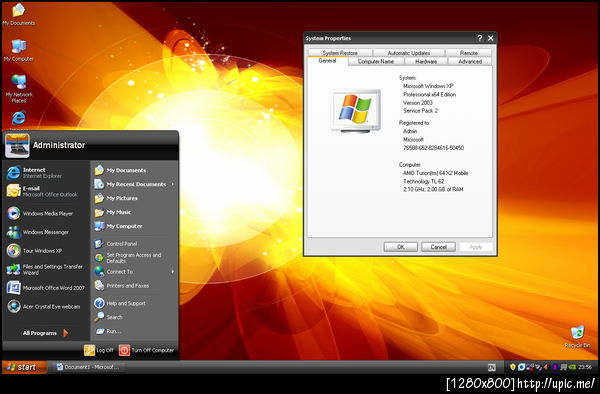Confirm System Properties with OK
The image size is (600, 394).
[401, 247]
